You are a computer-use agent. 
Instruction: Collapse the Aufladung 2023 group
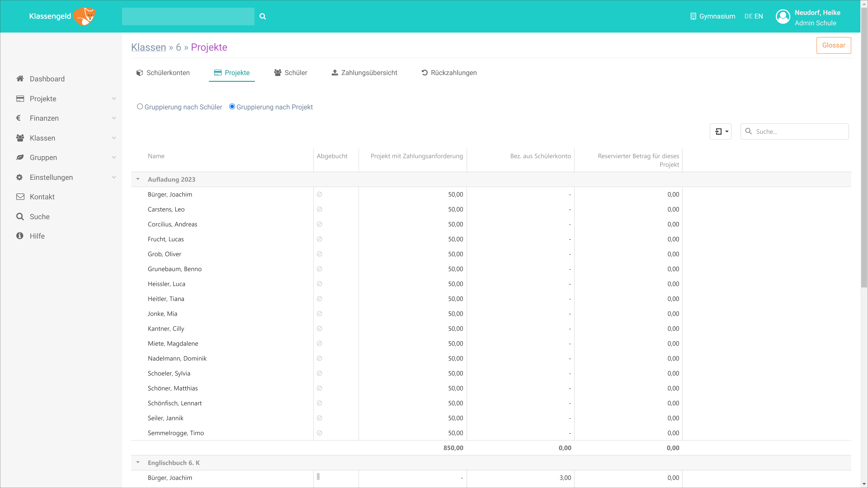pos(138,179)
